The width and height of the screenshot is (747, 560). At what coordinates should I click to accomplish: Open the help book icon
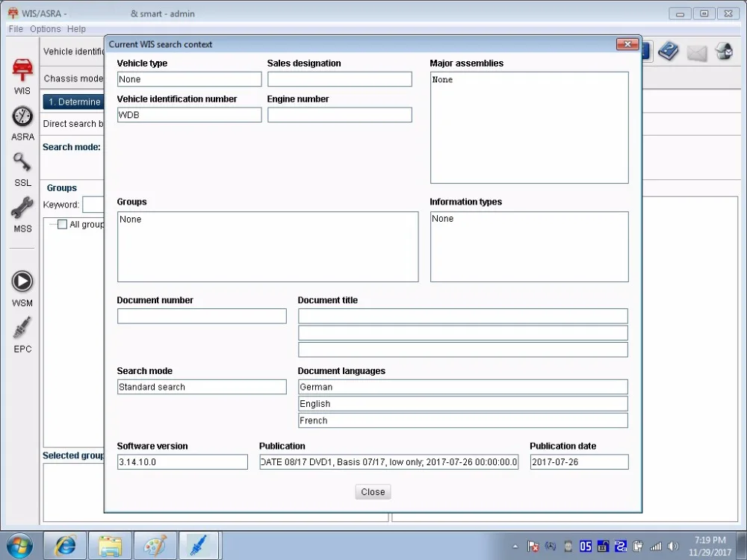tap(669, 51)
